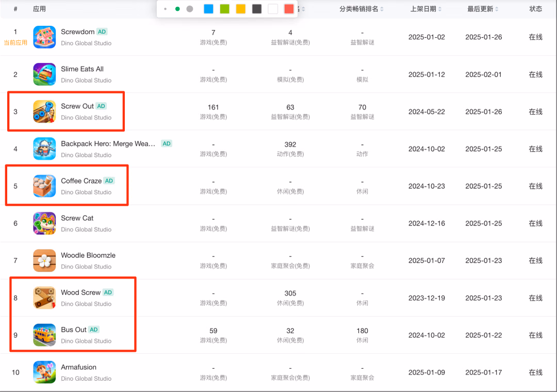Viewport: 557px width, 392px height.
Task: Click release date 2023-12-19
Action: click(x=427, y=298)
